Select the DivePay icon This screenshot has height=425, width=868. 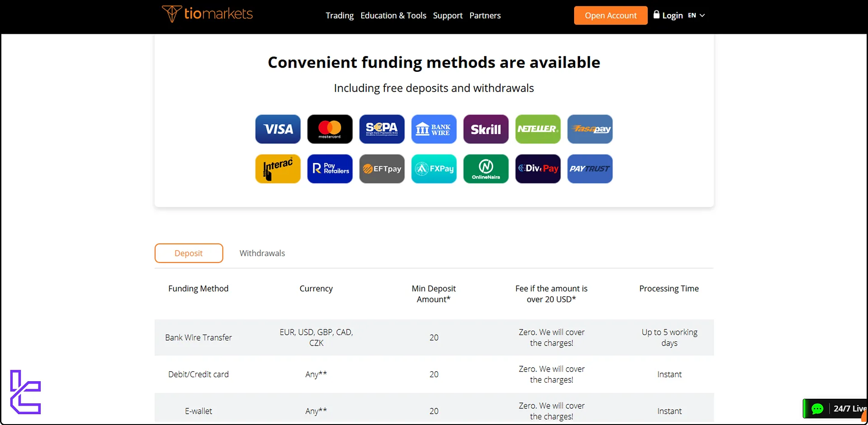(x=538, y=169)
